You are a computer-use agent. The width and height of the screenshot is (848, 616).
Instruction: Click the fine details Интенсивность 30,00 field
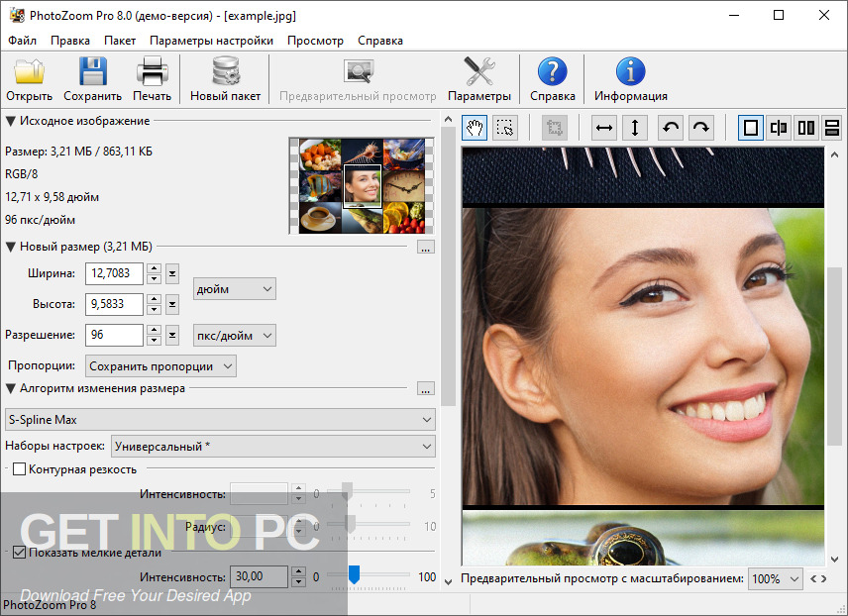(x=259, y=577)
